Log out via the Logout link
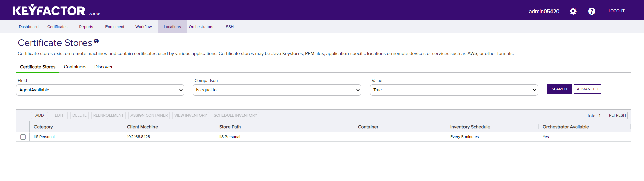This screenshot has width=644, height=181. point(616,11)
